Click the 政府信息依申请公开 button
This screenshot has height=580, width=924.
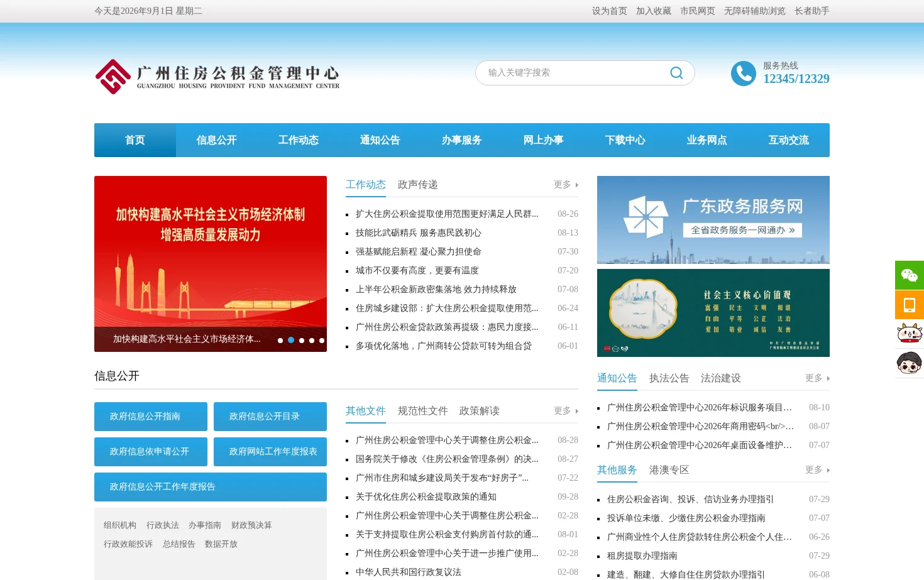(x=151, y=452)
